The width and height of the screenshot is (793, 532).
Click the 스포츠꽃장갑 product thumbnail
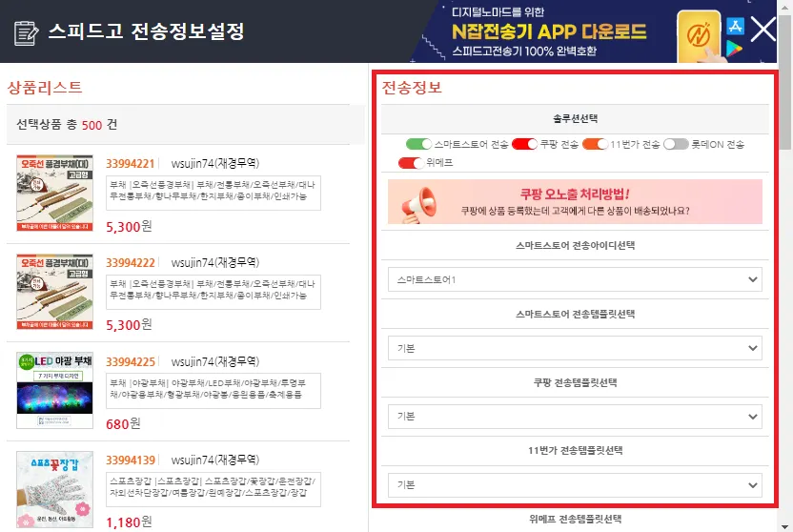tap(54, 489)
